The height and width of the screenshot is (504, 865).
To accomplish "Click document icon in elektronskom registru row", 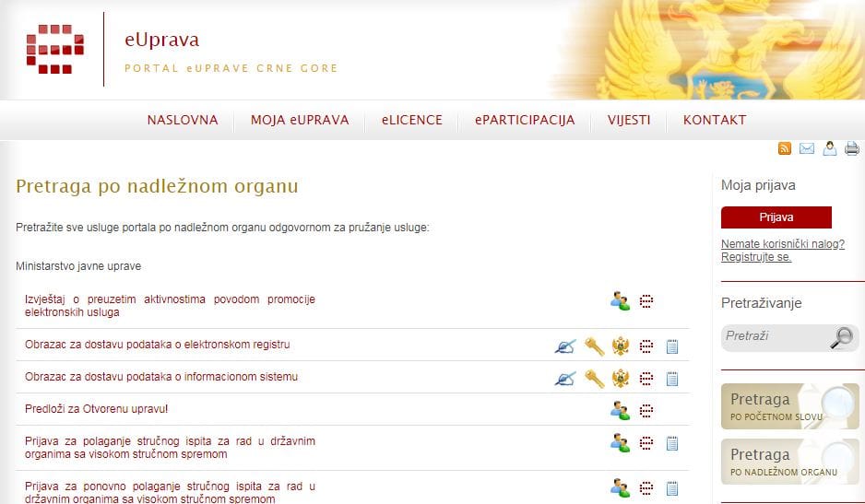I will point(672,346).
